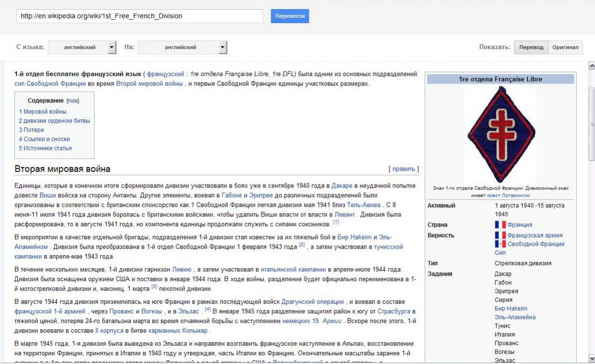Jump to contents item 2 дивизии орденом битвы
Screen dimensions: 595x364
[x=55, y=121]
